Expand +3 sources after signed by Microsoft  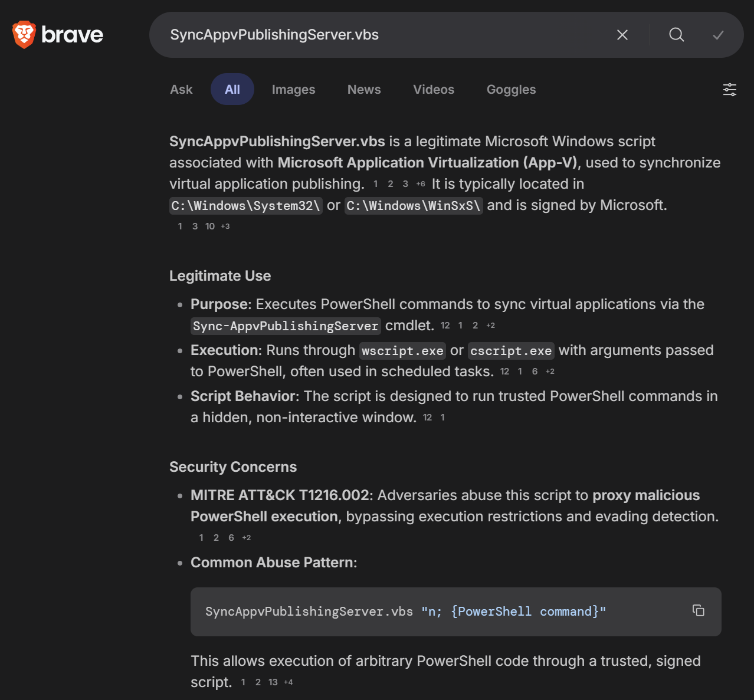(x=225, y=226)
